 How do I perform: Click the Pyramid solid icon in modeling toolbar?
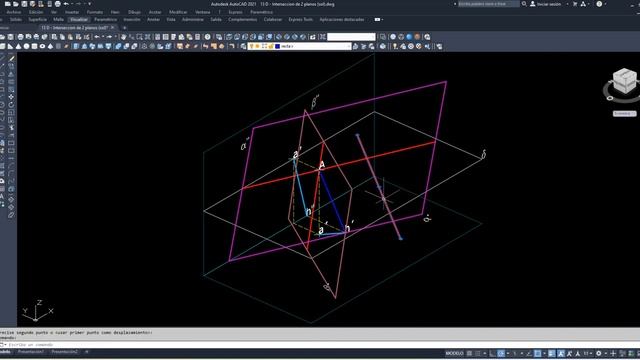pyautogui.click(x=51, y=47)
